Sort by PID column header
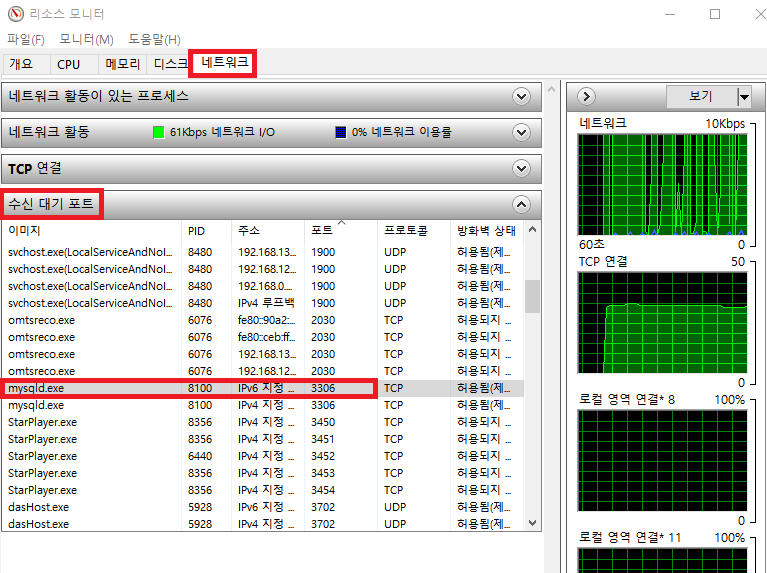Viewport: 767px width, 573px height. [206, 230]
